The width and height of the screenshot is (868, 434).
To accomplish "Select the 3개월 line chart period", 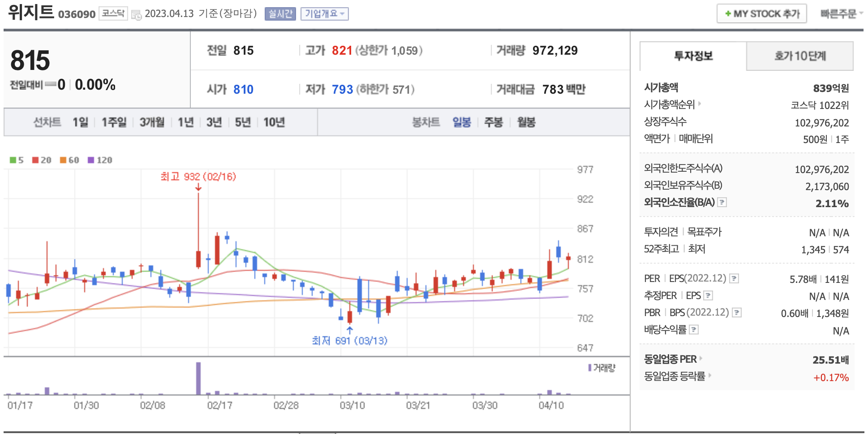I will point(152,122).
